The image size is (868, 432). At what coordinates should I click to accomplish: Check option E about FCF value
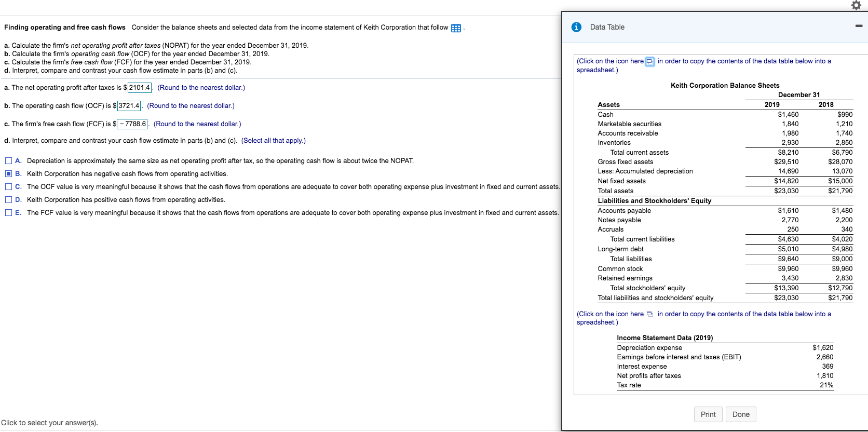(8, 213)
